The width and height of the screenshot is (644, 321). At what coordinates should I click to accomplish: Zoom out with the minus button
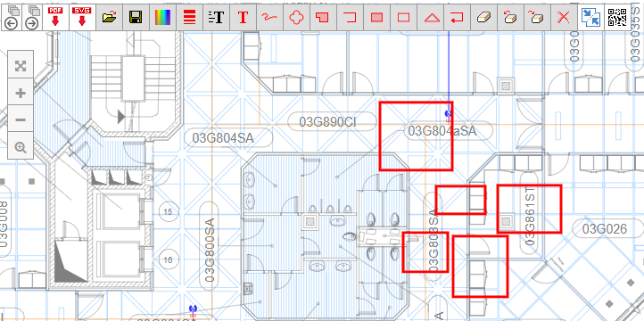click(21, 119)
